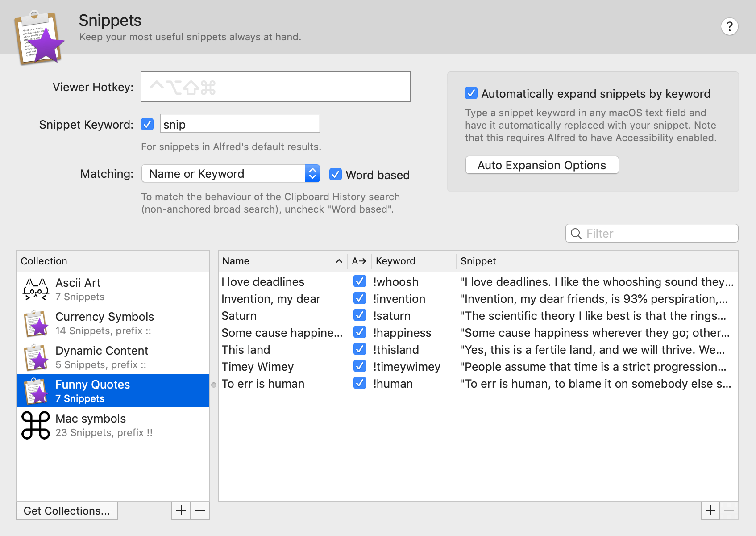Viewport: 756px width, 536px height.
Task: Click the Funny Quotes collection icon
Action: pos(36,390)
